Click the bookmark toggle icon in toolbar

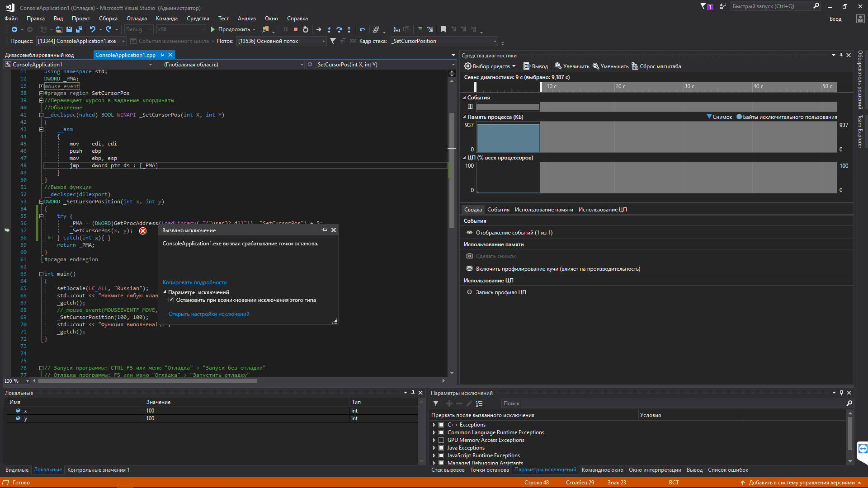pyautogui.click(x=443, y=29)
